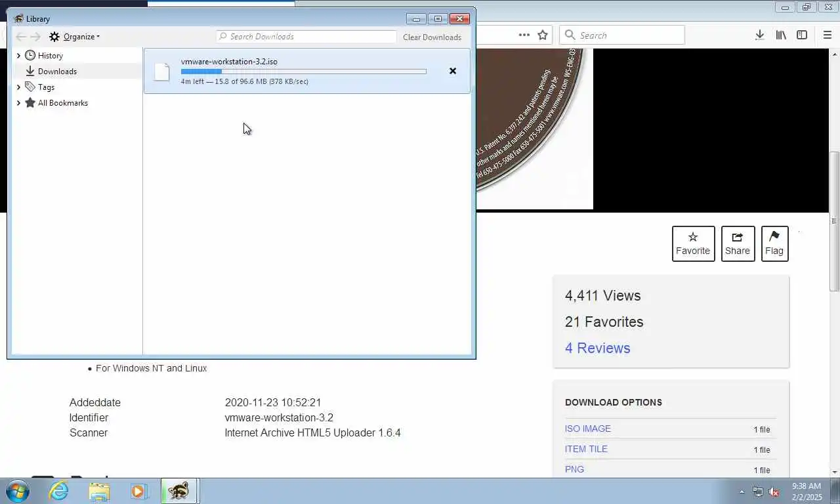The image size is (840, 504).
Task: Focus the Search Downloads field
Action: tap(306, 37)
